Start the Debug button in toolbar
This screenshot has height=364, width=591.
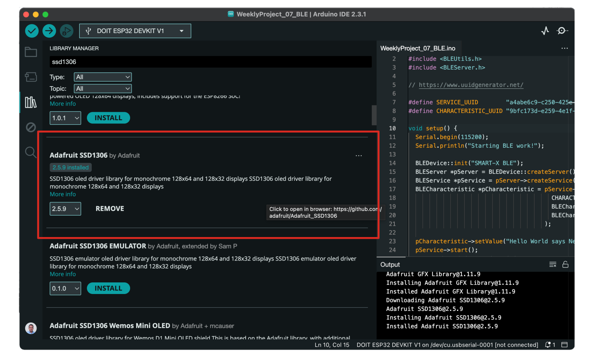66,31
